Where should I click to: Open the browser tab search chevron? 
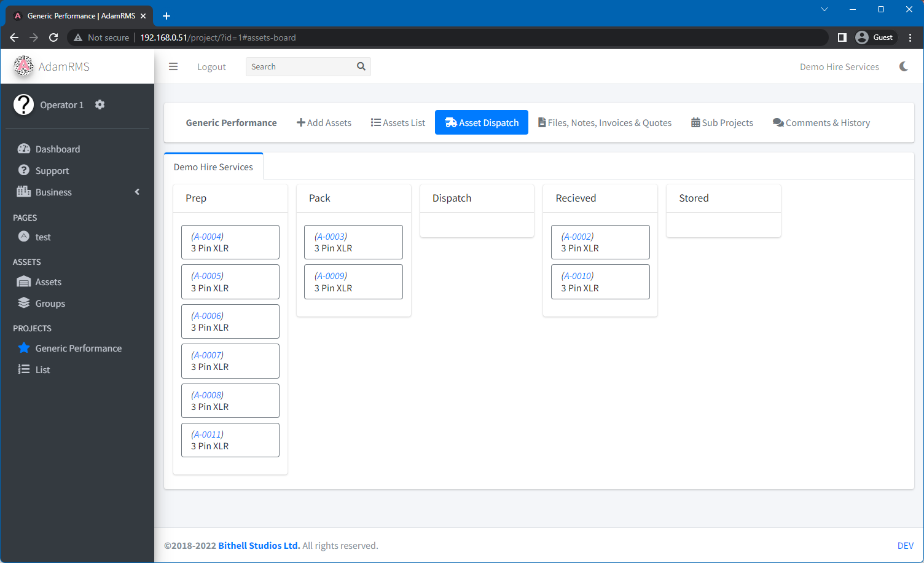[824, 9]
